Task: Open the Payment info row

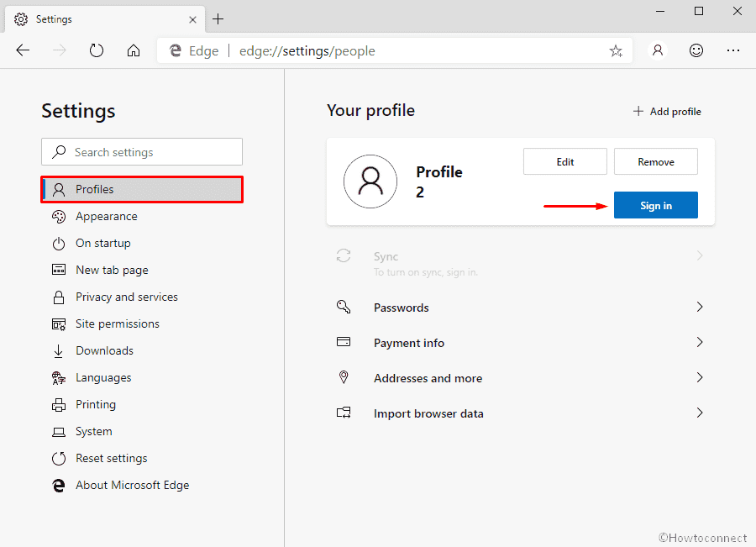Action: pos(521,343)
